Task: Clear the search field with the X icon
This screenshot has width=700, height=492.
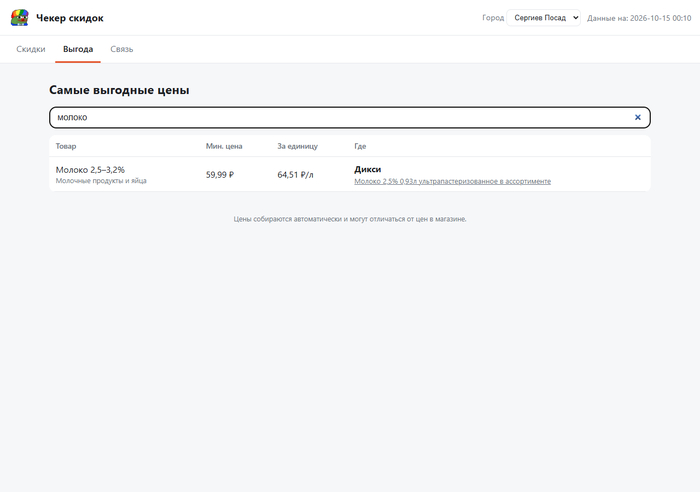Action: tap(638, 117)
